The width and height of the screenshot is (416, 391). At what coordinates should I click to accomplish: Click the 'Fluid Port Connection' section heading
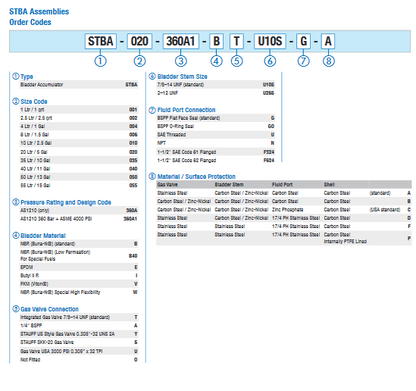click(186, 110)
